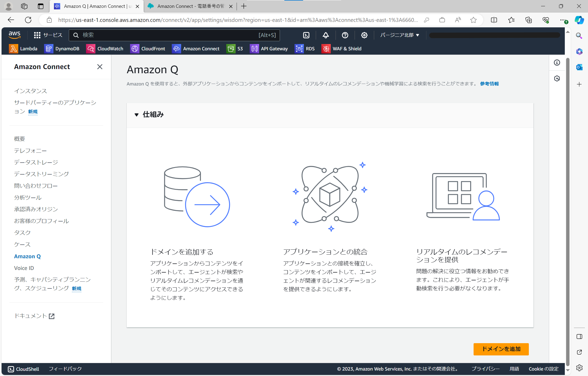Open RDS shortcut in favorites bar
The image size is (588, 376).
point(305,49)
